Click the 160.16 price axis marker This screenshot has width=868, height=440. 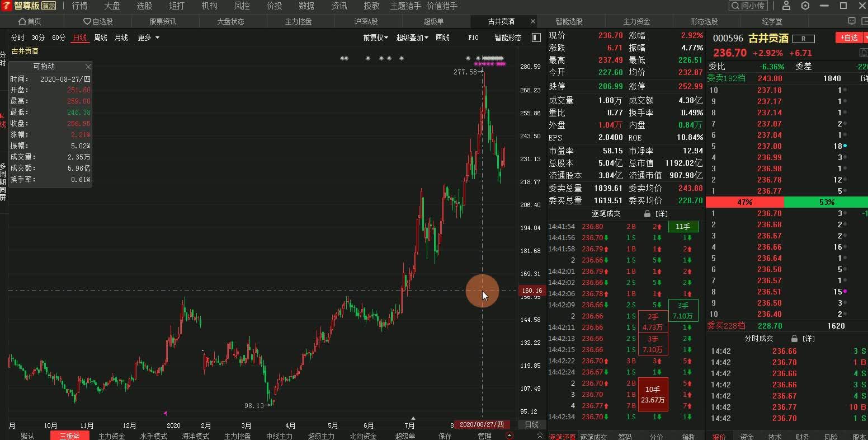pyautogui.click(x=531, y=291)
